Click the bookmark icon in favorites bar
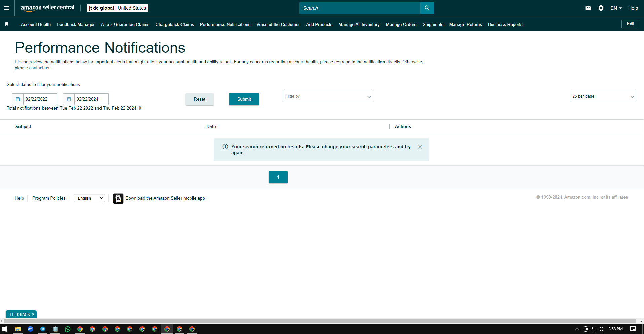The height and width of the screenshot is (334, 644). [x=7, y=24]
